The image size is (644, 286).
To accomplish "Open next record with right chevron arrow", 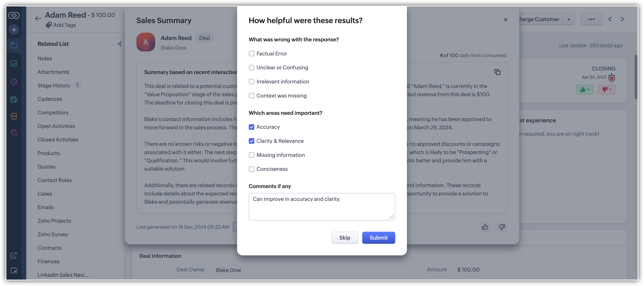I will pos(622,19).
